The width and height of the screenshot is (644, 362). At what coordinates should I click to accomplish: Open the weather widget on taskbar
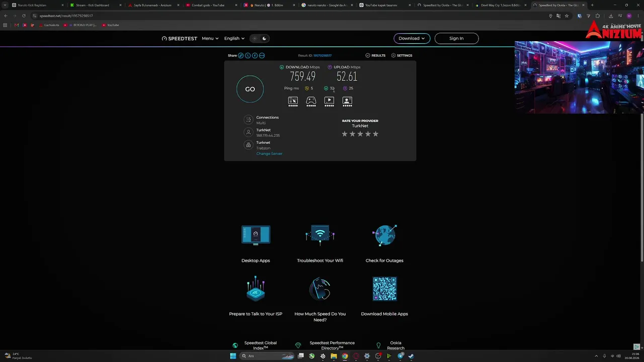coord(18,356)
